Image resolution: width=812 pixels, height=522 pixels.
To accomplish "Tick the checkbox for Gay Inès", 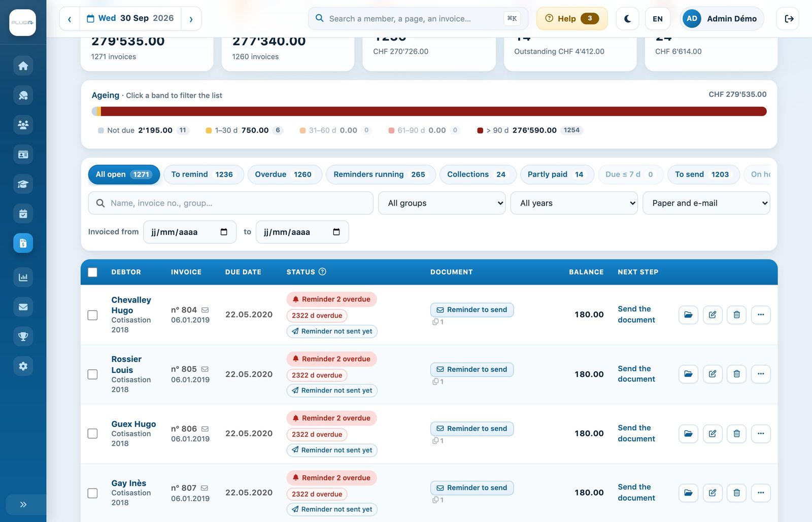I will point(92,493).
